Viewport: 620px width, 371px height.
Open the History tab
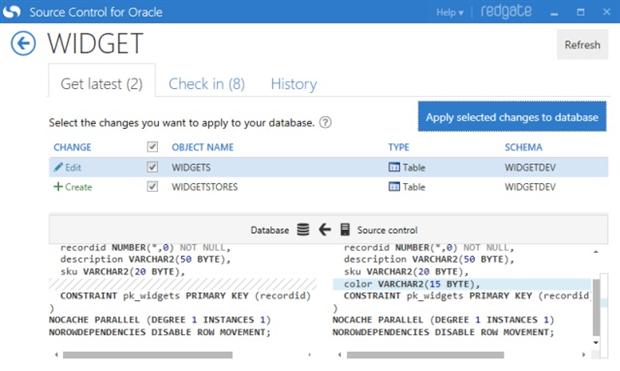point(294,84)
